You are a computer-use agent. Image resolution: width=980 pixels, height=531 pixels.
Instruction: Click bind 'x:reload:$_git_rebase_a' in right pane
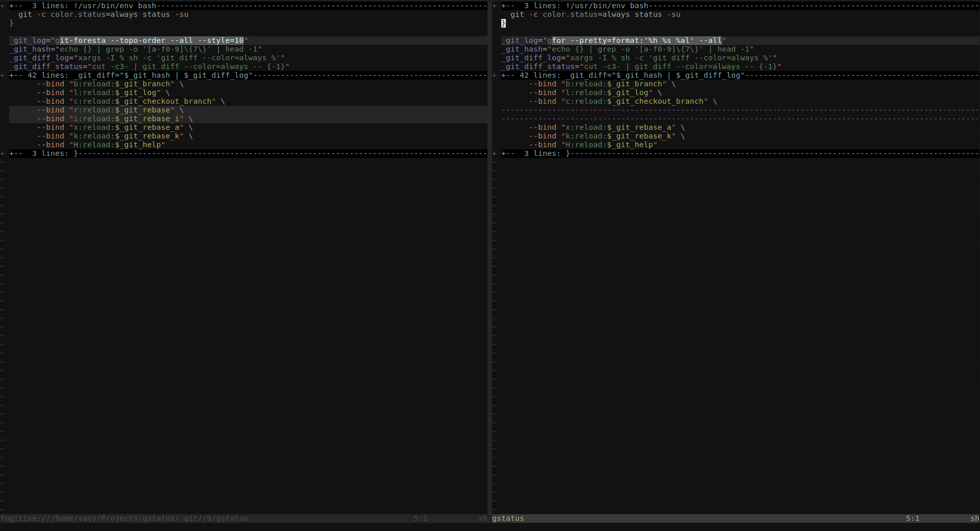607,127
